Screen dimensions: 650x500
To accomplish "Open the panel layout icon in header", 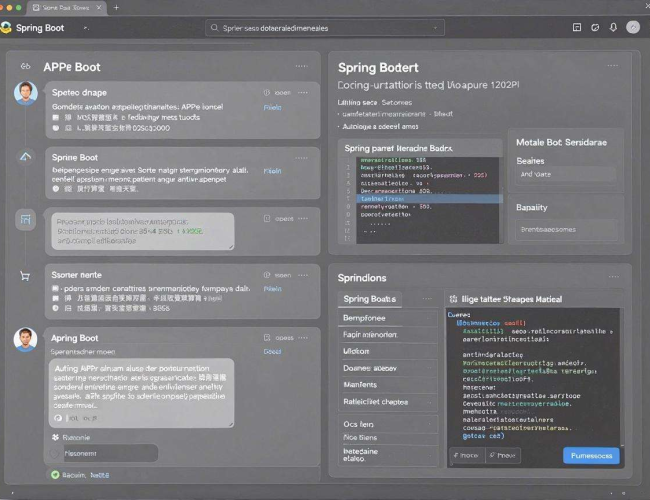I will [x=577, y=27].
